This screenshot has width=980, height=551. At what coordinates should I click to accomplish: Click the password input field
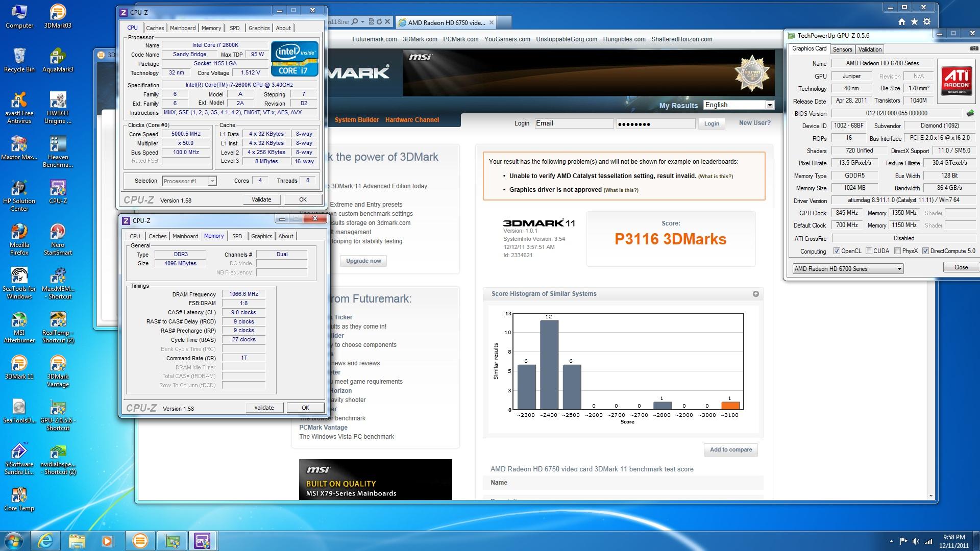pos(655,123)
